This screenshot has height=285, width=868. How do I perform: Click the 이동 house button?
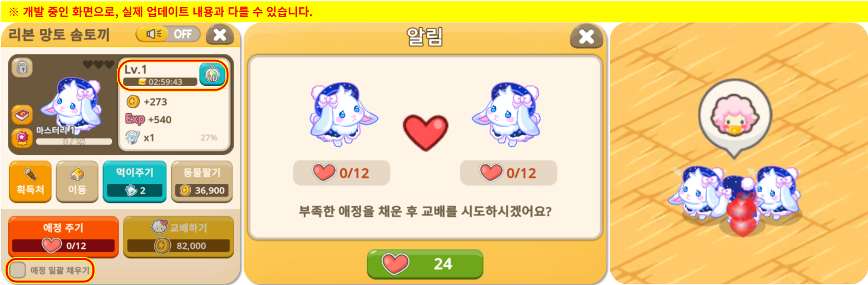click(77, 182)
